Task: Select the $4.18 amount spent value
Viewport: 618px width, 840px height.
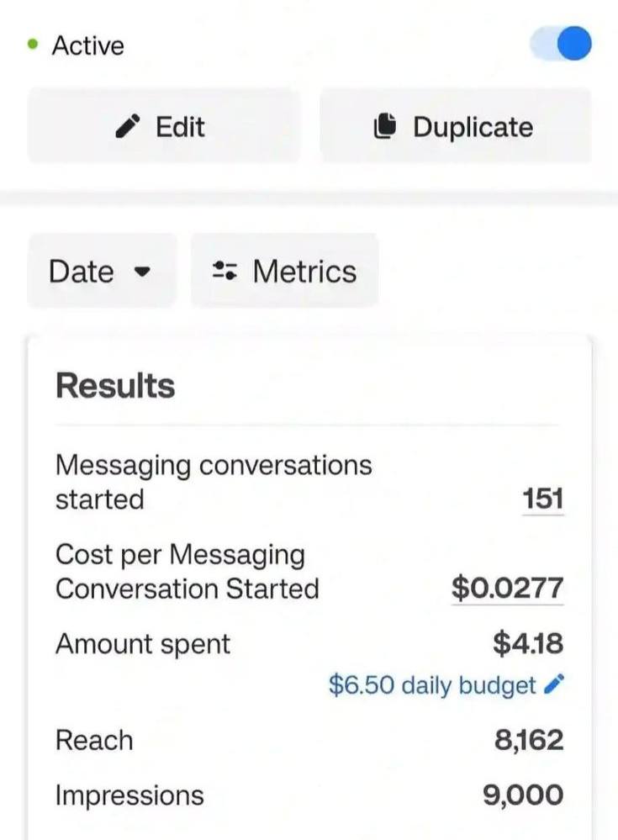Action: click(527, 644)
